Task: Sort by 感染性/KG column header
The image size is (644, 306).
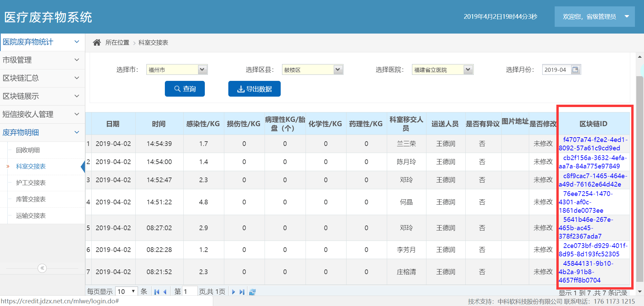Action: 203,124
